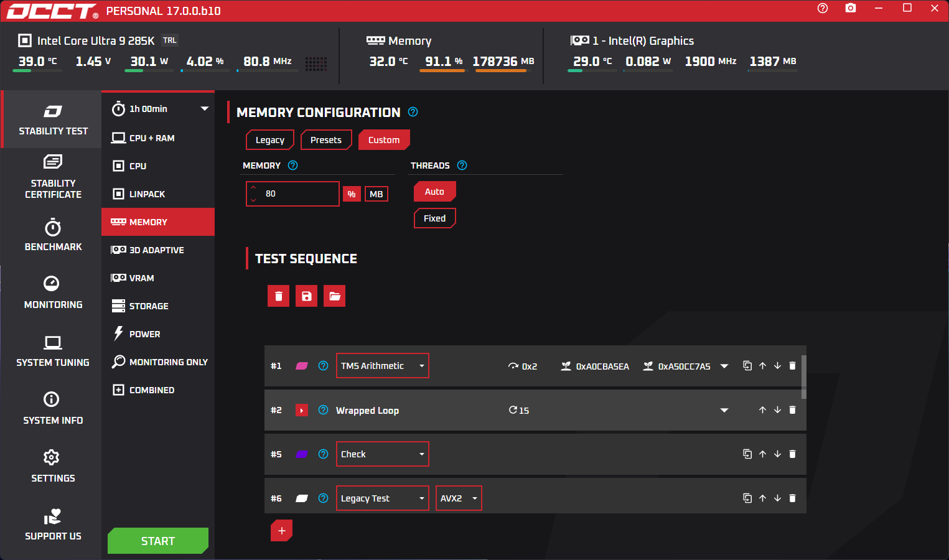Expand the Wrapped Loop step details
Image resolution: width=949 pixels, height=560 pixels.
724,410
